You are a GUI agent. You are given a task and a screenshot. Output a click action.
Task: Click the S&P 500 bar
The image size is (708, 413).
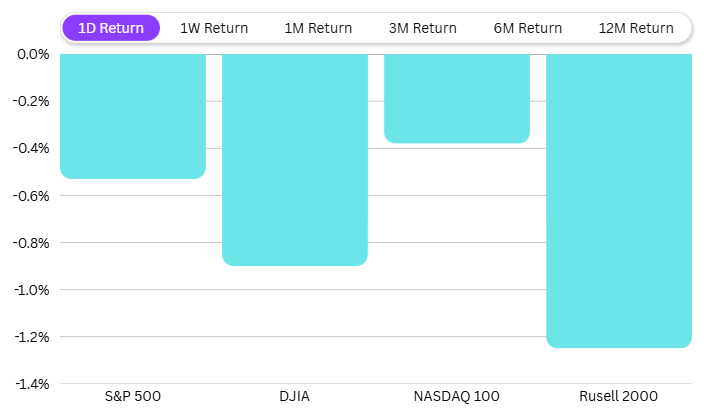click(133, 116)
